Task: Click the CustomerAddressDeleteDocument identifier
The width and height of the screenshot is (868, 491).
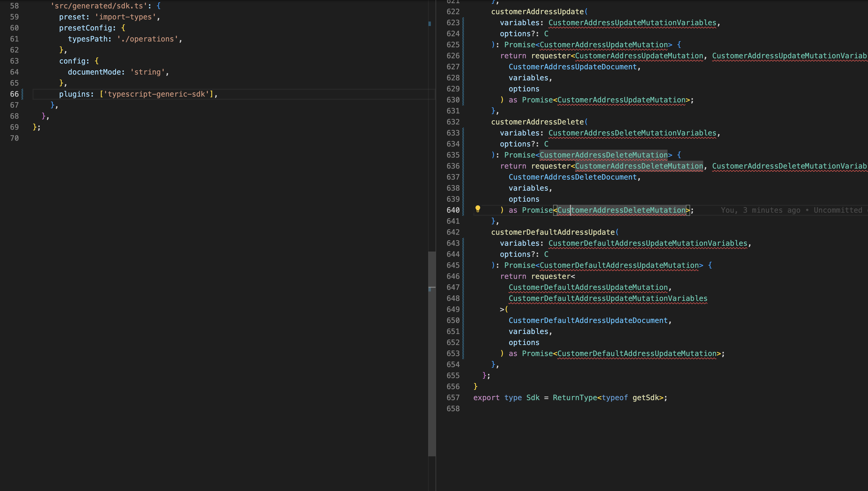Action: (x=573, y=177)
